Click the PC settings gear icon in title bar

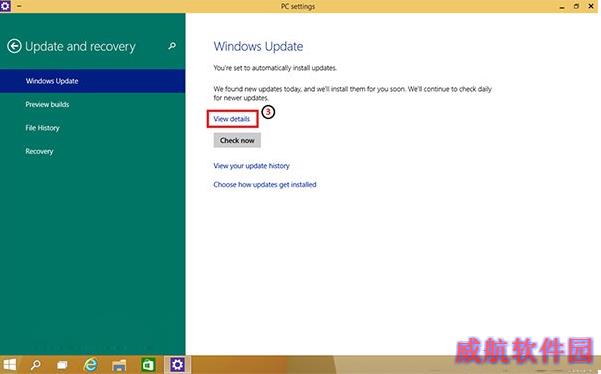coord(5,6)
